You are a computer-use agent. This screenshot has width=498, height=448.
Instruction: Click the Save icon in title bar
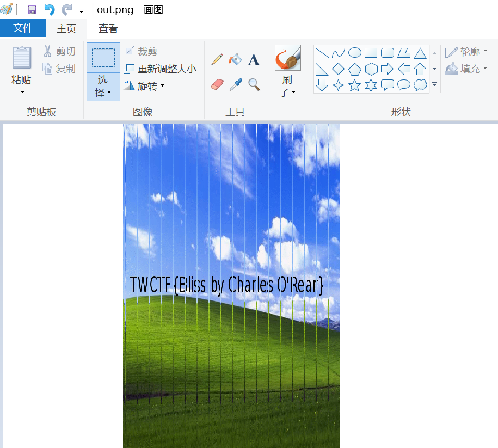pyautogui.click(x=32, y=10)
